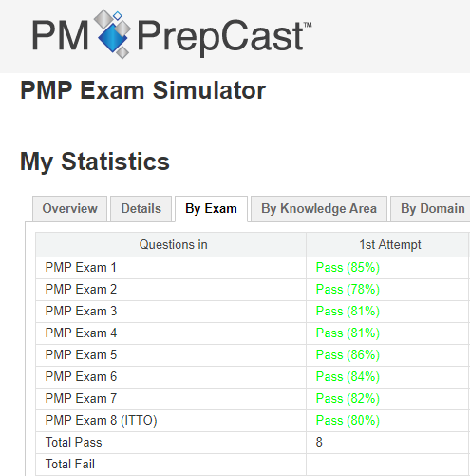Viewport: 470px width, 476px height.
Task: Click the Total Pass row label
Action: 73,443
